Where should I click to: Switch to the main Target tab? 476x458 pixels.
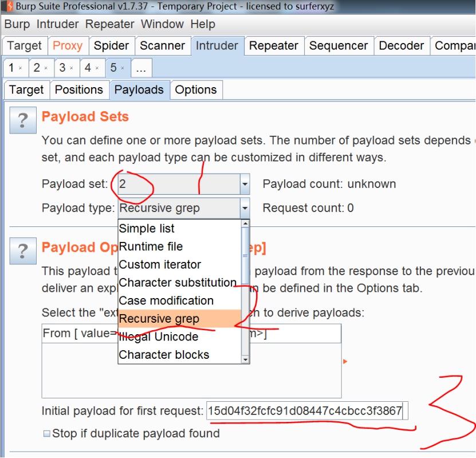(24, 46)
